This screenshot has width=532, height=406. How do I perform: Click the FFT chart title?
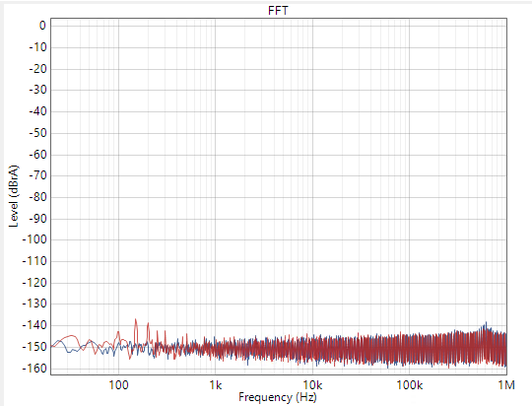[x=278, y=11]
